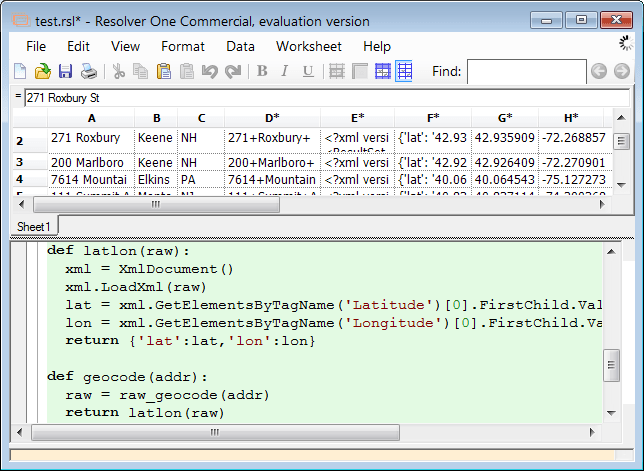
Task: Click the Resolver One title bar icon
Action: 21,20
